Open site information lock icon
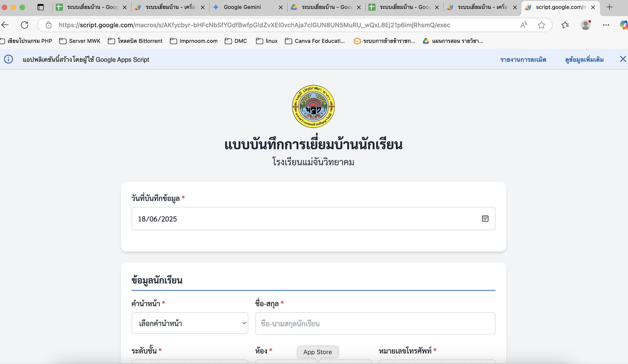 (48, 25)
